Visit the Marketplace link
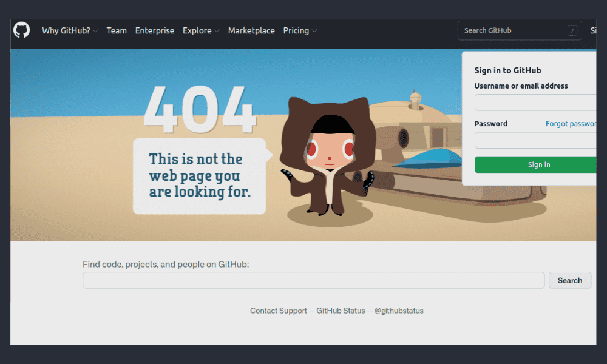The image size is (607, 364). point(251,30)
